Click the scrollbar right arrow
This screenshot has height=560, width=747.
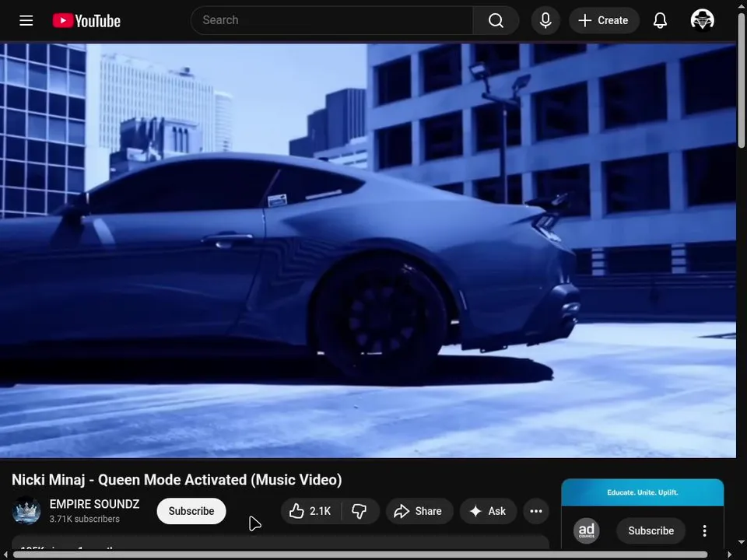pos(730,555)
